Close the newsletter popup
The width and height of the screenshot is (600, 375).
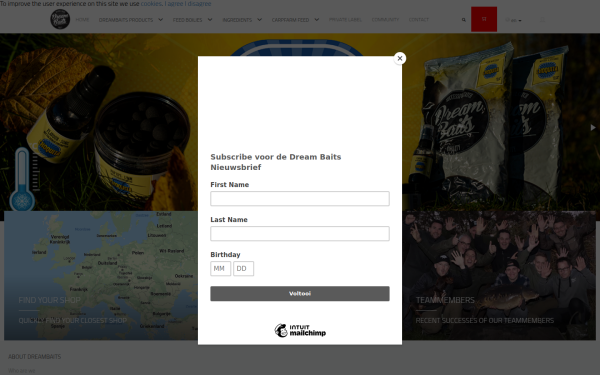(x=399, y=58)
